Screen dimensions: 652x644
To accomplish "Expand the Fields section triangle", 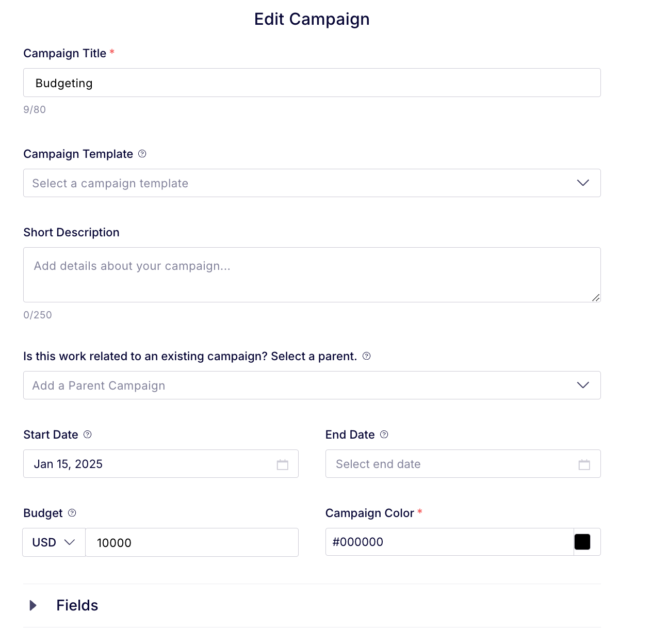I will (33, 605).
